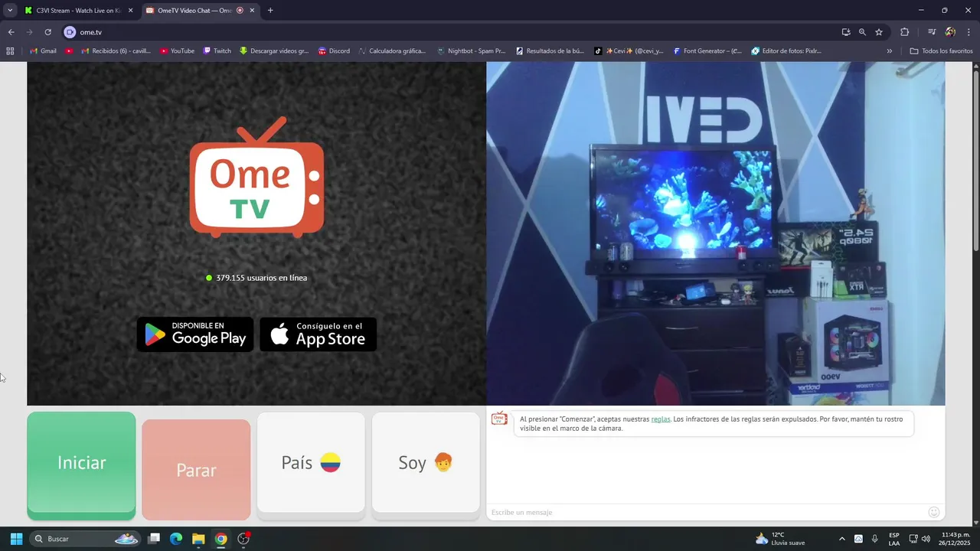Open the YouTube bookmark
Image resolution: width=980 pixels, height=551 pixels.
click(x=177, y=51)
